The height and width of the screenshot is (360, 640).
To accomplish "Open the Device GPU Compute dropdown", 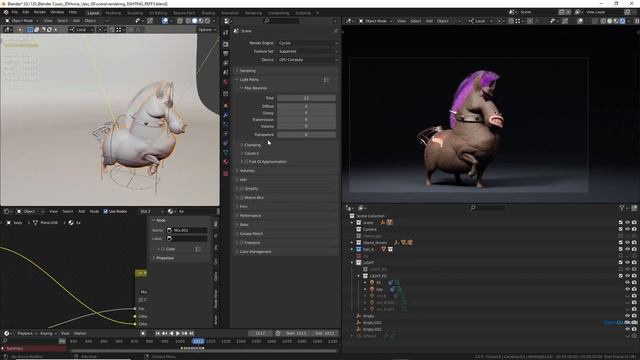I will (x=308, y=60).
